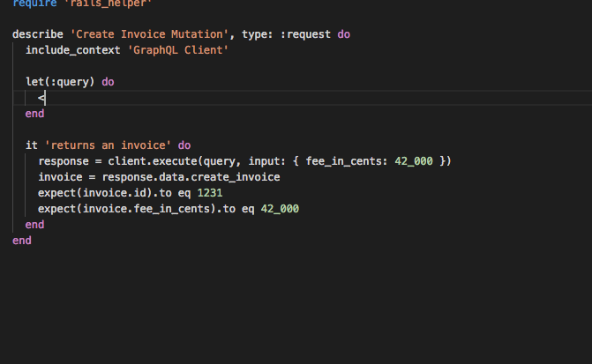Image resolution: width=592 pixels, height=364 pixels.
Task: Click response.data.create_invoice text
Action: [191, 177]
